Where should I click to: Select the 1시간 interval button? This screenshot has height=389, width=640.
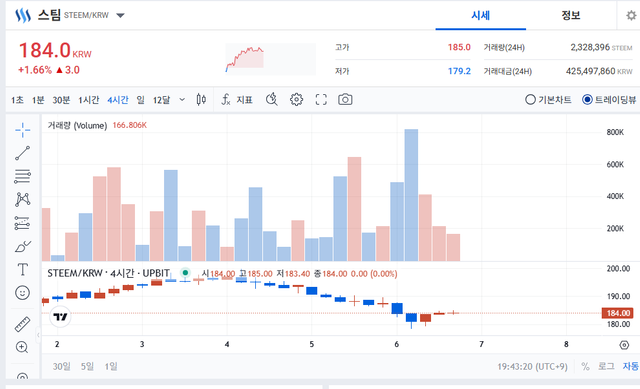[x=89, y=100]
